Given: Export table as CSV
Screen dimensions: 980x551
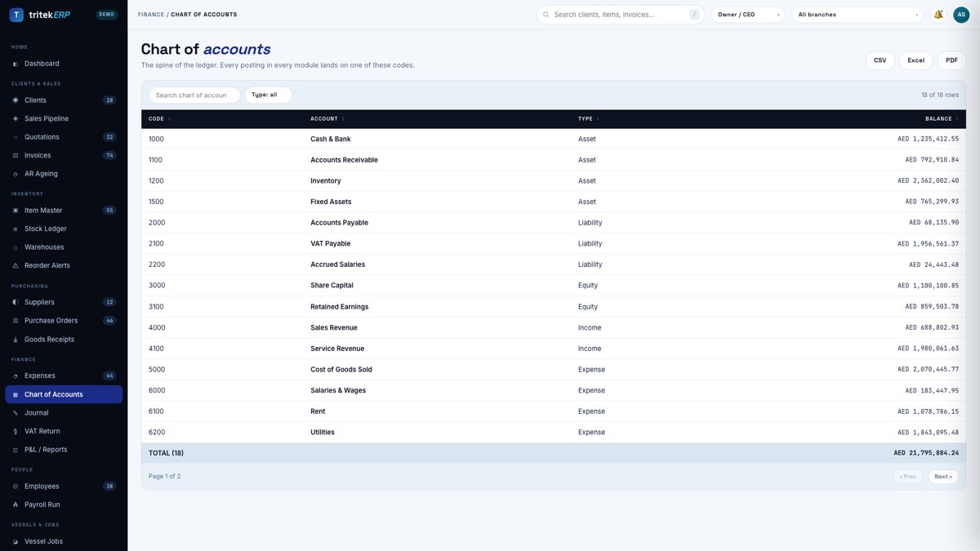Looking at the screenshot, I should click(880, 60).
